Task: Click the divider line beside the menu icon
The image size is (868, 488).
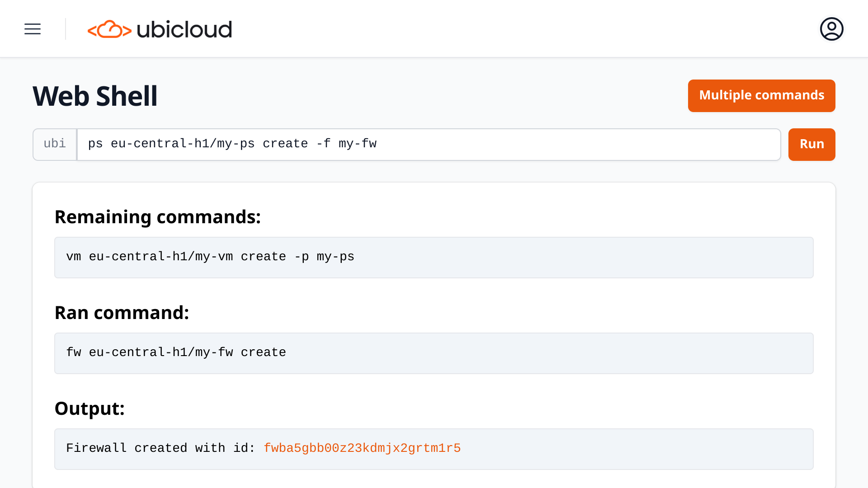Action: (x=66, y=29)
